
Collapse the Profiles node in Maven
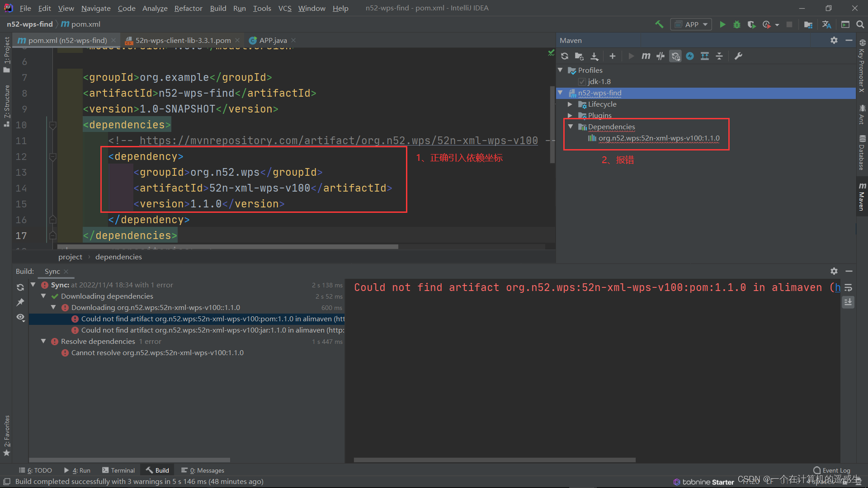561,70
